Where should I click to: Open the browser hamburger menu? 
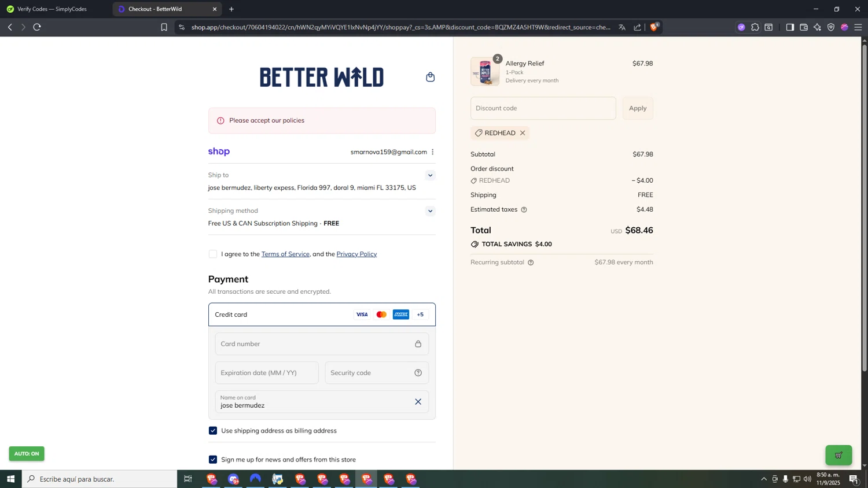[858, 27]
